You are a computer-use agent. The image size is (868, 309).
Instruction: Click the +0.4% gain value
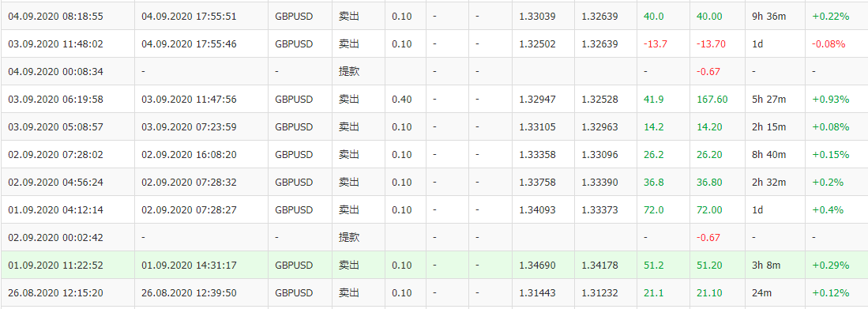828,210
